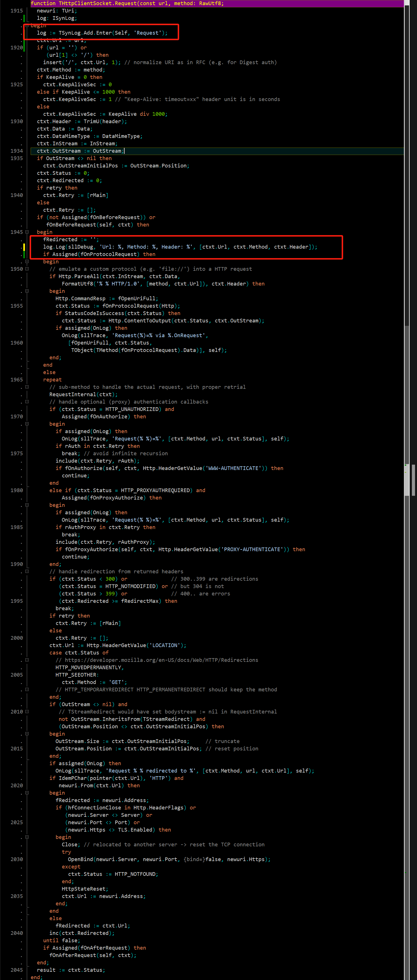417x980 pixels.
Task: Click 'case ctxt.Status of' line
Action: tap(79, 653)
